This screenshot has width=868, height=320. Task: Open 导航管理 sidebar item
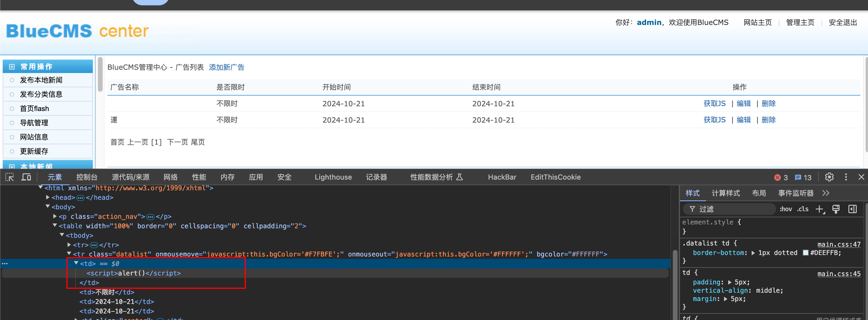34,123
